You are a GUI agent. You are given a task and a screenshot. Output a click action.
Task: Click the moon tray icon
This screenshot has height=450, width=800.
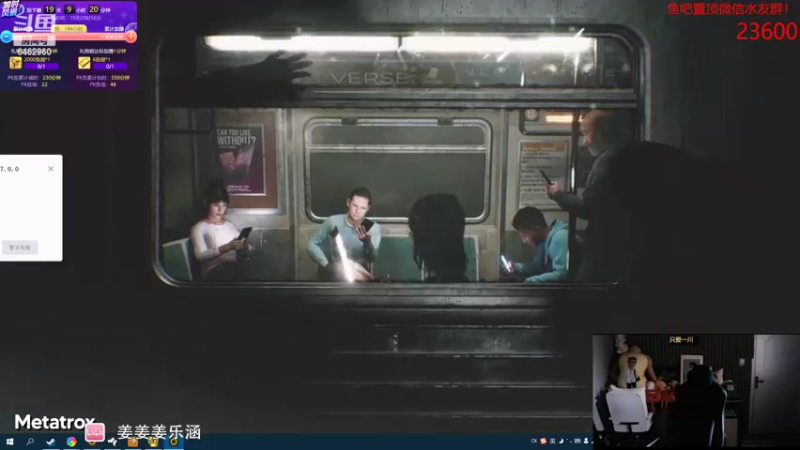[x=561, y=441]
